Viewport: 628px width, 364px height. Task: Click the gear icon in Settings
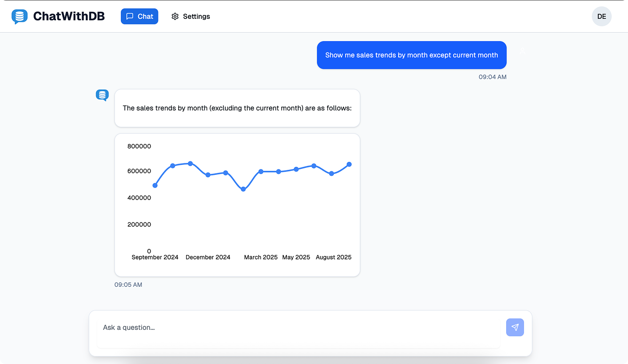click(175, 16)
